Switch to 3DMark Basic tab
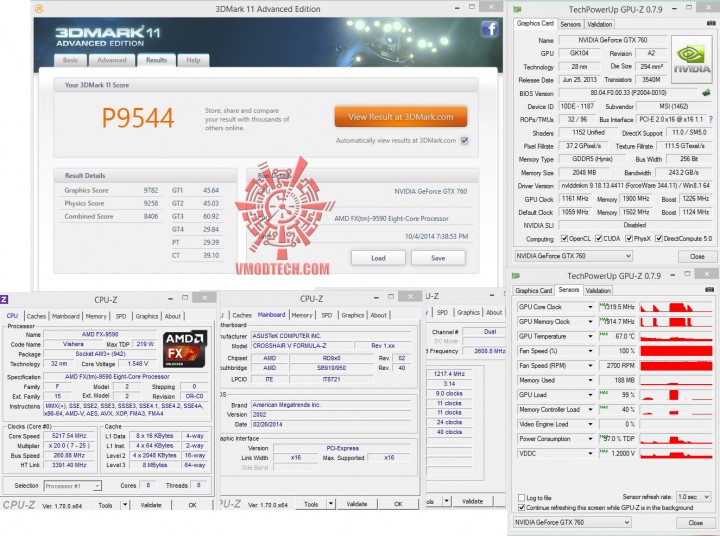720x536 pixels. pos(70,60)
